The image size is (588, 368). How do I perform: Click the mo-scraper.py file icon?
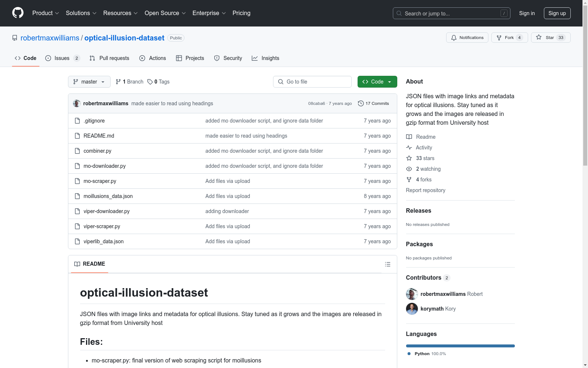point(77,181)
